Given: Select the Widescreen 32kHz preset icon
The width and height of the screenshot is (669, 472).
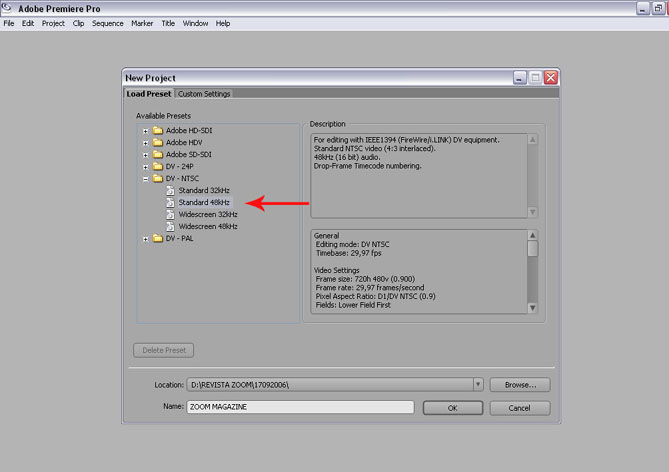Looking at the screenshot, I should tap(171, 215).
